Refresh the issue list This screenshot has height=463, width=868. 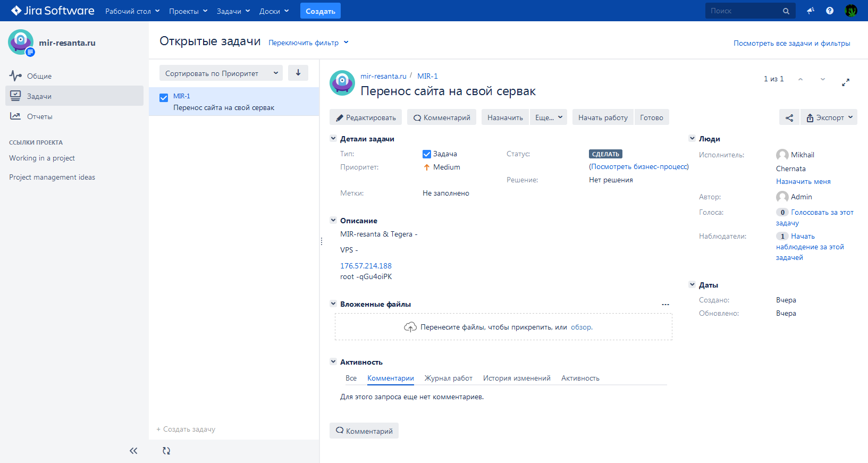pyautogui.click(x=166, y=451)
